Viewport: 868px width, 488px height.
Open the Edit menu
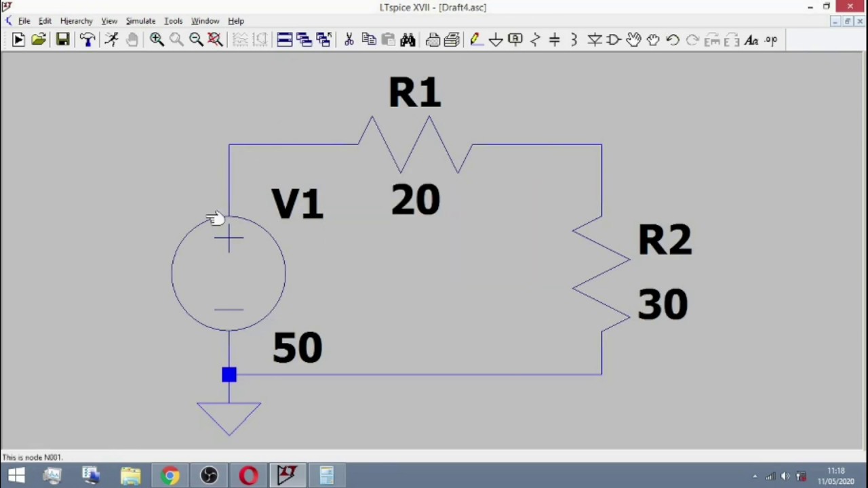tap(45, 21)
